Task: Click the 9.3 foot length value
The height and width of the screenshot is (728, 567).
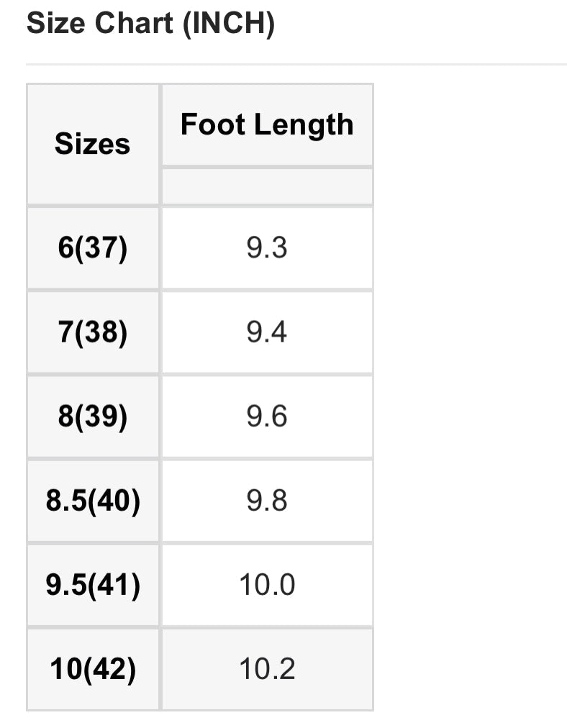Action: [267, 248]
